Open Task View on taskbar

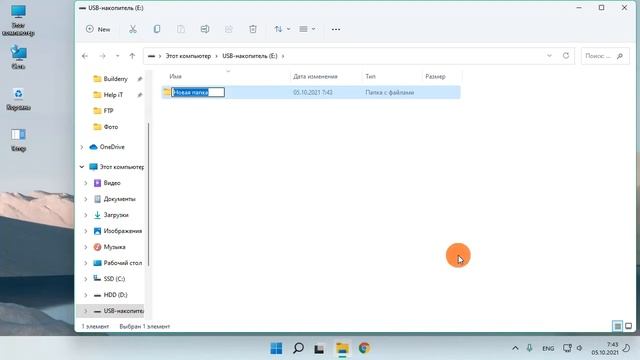tap(319, 348)
